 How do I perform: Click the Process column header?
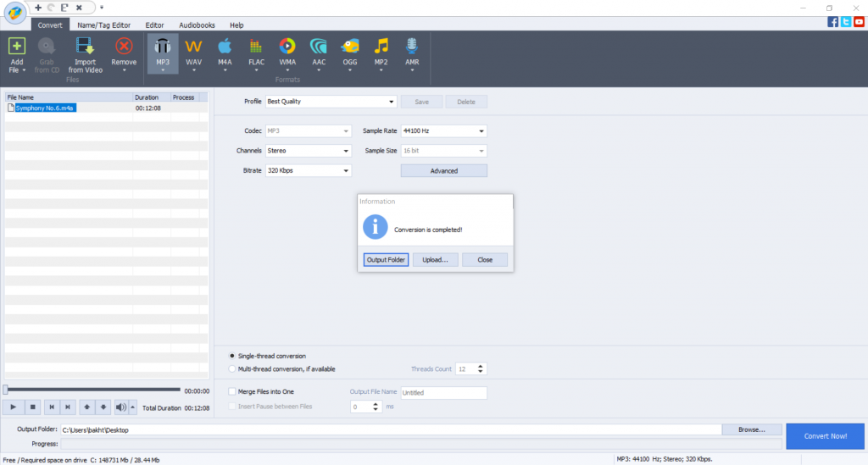[185, 97]
